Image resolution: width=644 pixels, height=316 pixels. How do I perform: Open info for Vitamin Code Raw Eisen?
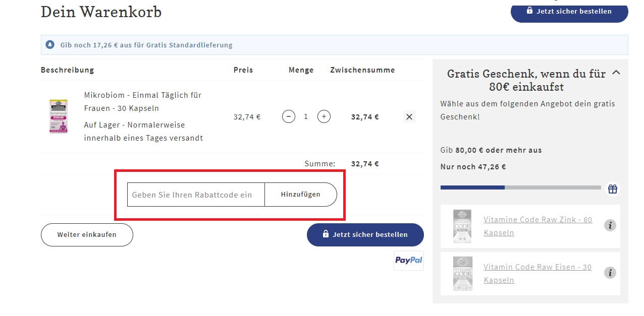pyautogui.click(x=610, y=273)
